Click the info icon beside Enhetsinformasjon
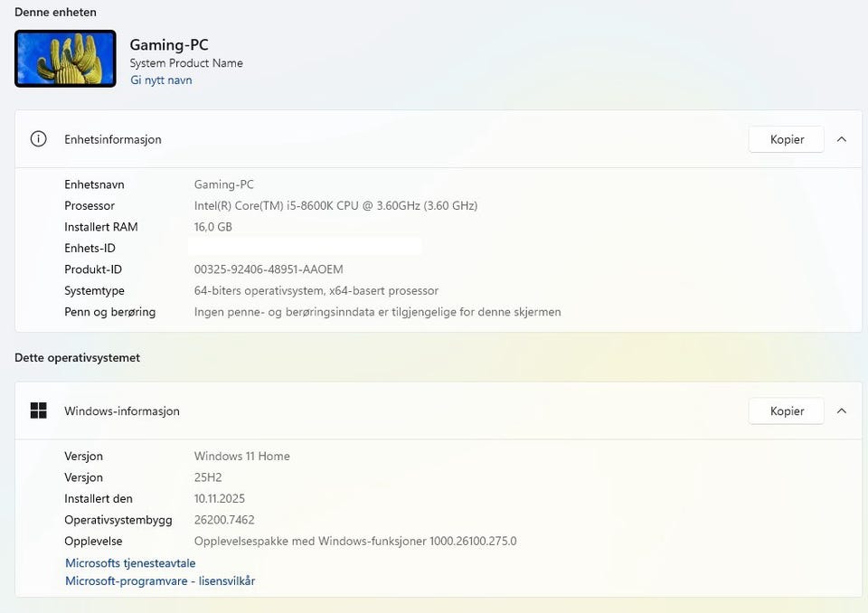 pos(38,139)
